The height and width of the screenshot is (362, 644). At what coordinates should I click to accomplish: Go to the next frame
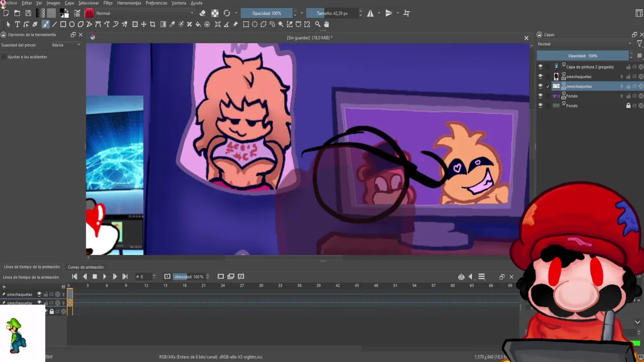[115, 277]
